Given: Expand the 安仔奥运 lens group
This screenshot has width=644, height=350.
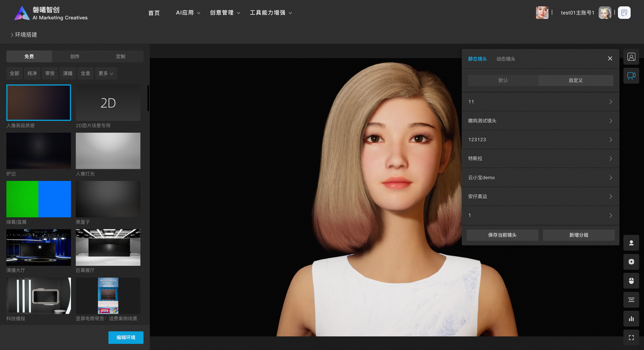Looking at the screenshot, I should (x=540, y=196).
